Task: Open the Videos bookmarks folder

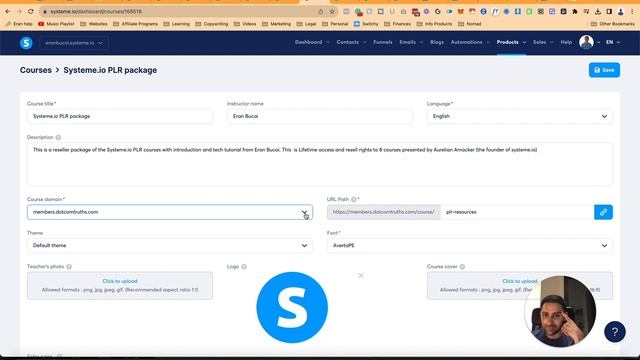Action: tap(245, 24)
